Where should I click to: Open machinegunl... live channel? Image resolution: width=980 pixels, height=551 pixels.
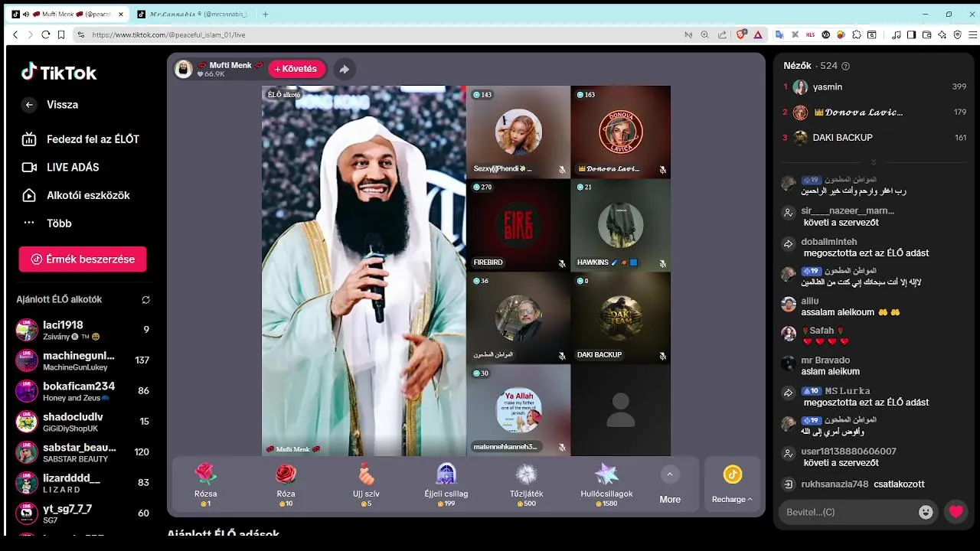83,360
